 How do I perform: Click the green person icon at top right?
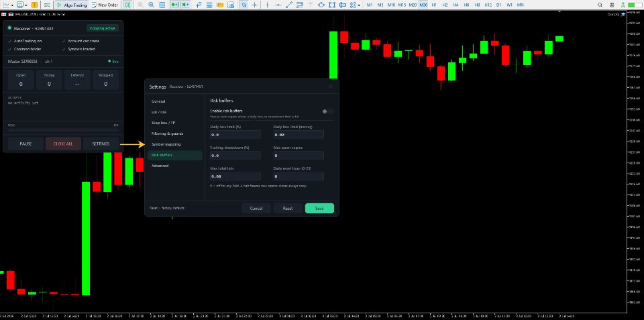coord(623,5)
